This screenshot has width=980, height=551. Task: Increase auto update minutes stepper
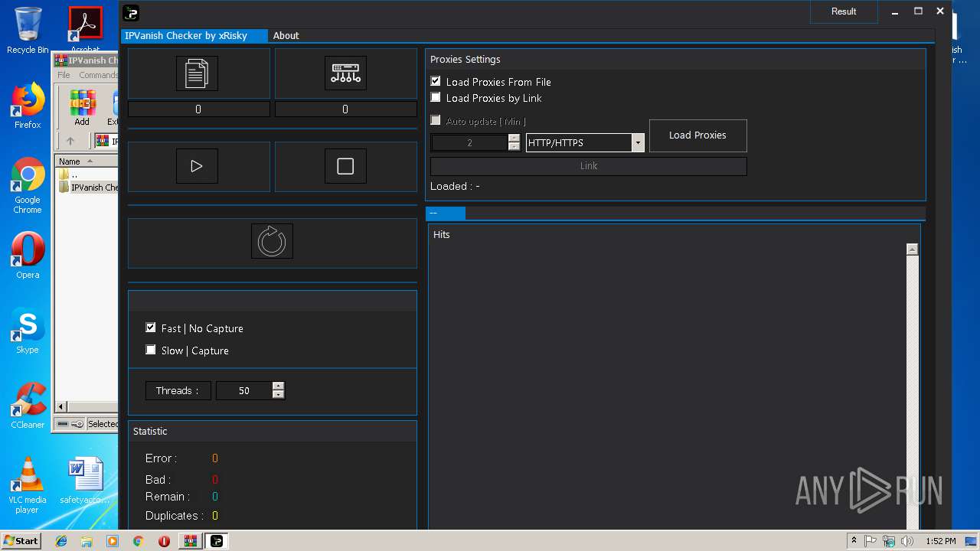514,139
